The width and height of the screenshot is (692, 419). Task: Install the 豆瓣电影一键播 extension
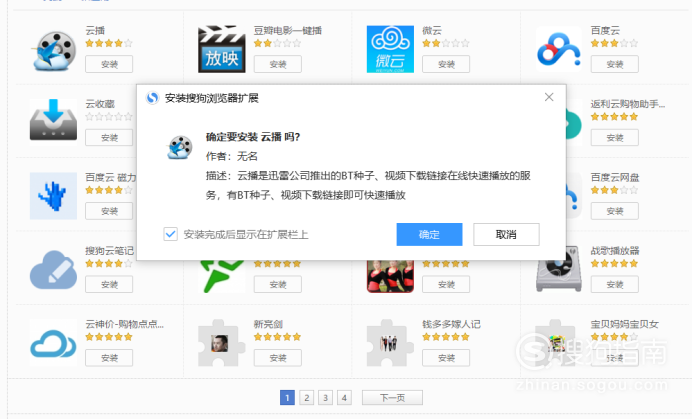click(278, 64)
